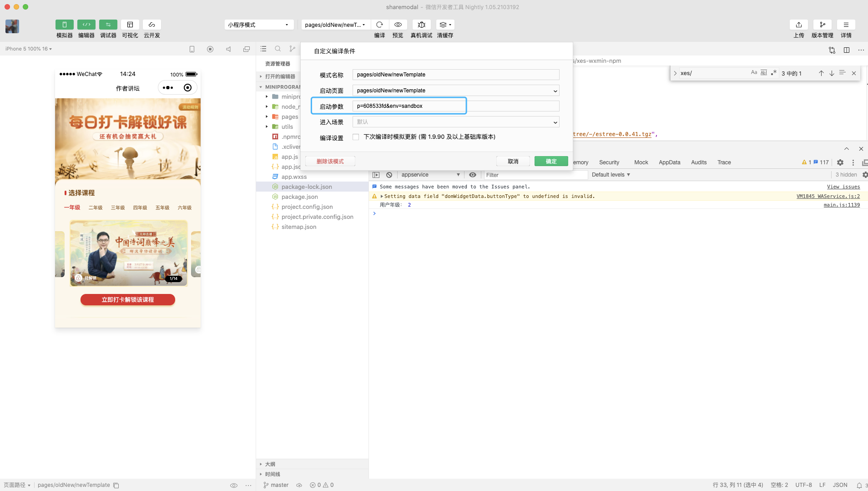868x491 pixels.
Task: Open cloud development tool
Action: (x=151, y=25)
